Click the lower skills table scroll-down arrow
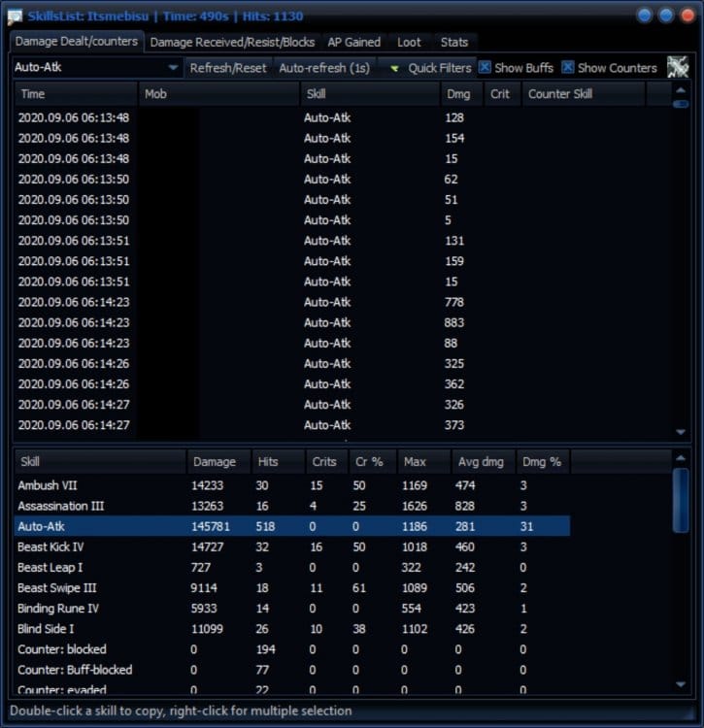704x728 pixels. pyautogui.click(x=681, y=684)
